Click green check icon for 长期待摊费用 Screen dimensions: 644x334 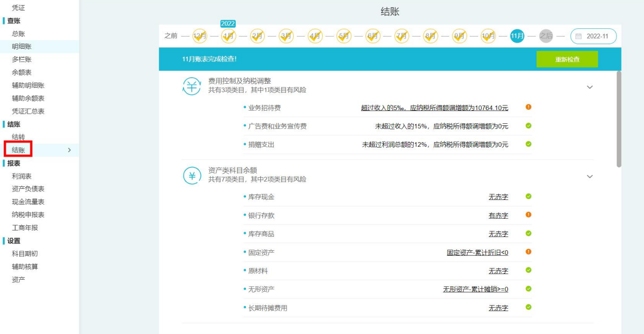point(529,307)
